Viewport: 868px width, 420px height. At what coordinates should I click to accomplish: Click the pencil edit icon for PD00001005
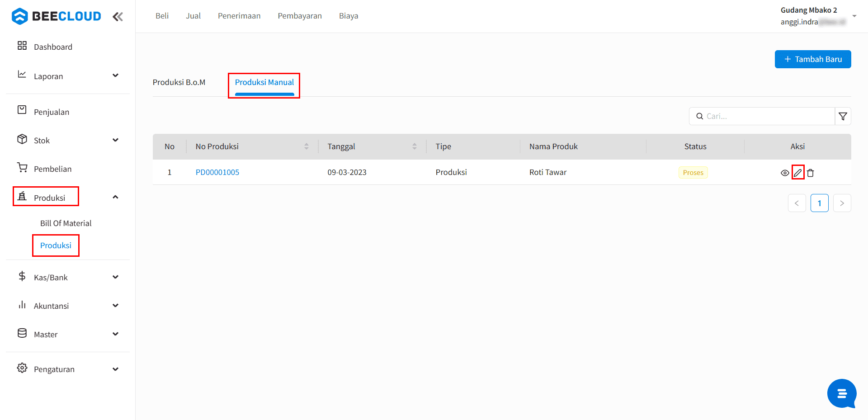(x=798, y=173)
